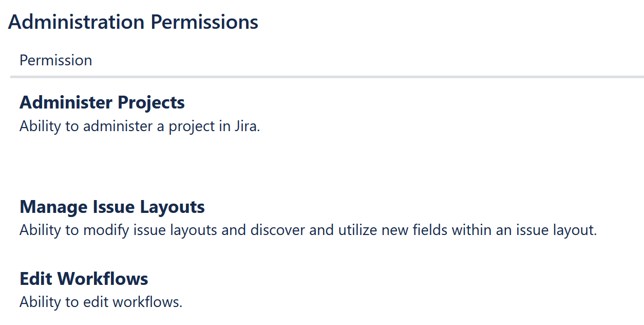The image size is (644, 325).
Task: Click the gray divider under Permission header
Action: coord(327,77)
